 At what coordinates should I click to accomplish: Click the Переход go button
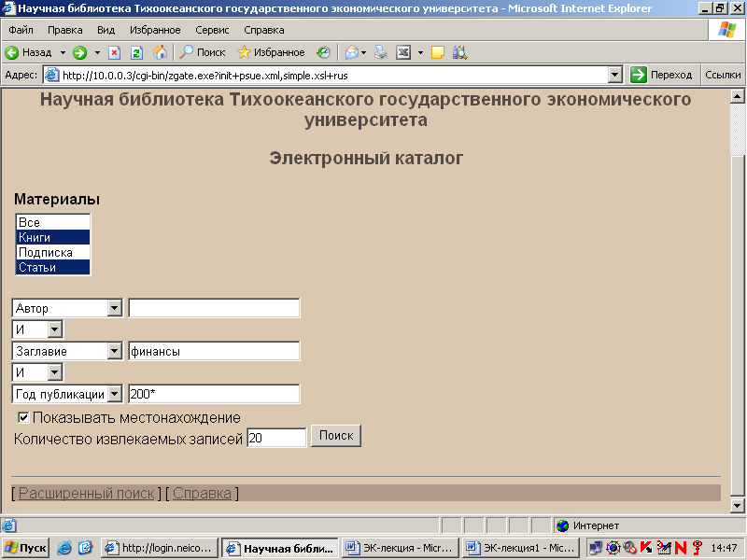pos(661,75)
